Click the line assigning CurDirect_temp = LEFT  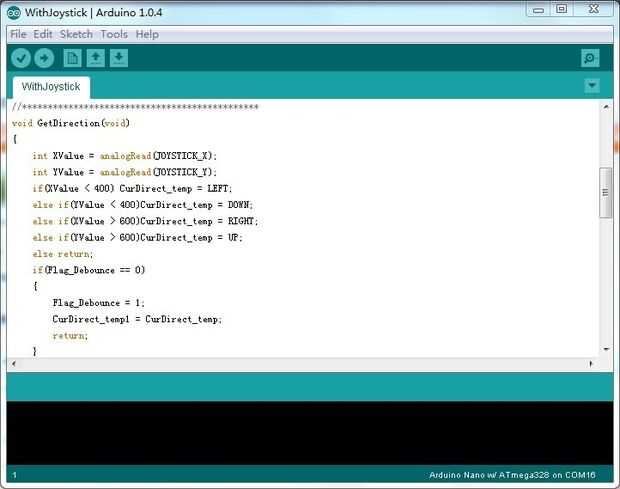(132, 189)
